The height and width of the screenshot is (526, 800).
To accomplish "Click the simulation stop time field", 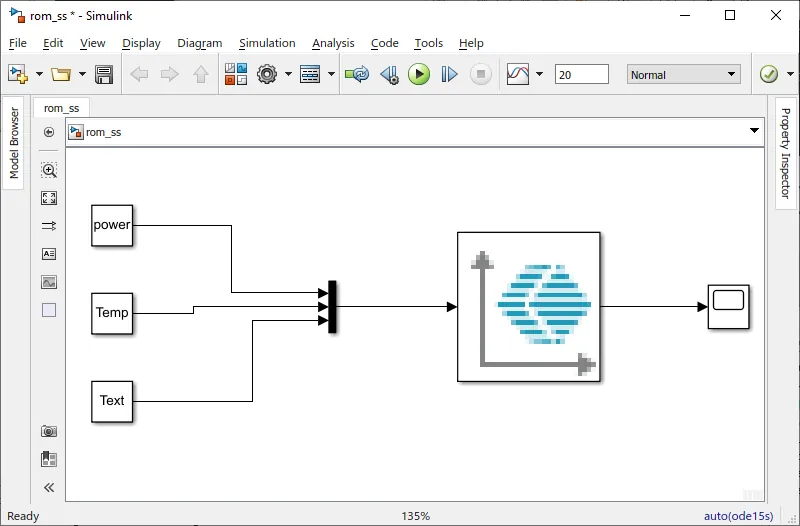I will coord(581,75).
